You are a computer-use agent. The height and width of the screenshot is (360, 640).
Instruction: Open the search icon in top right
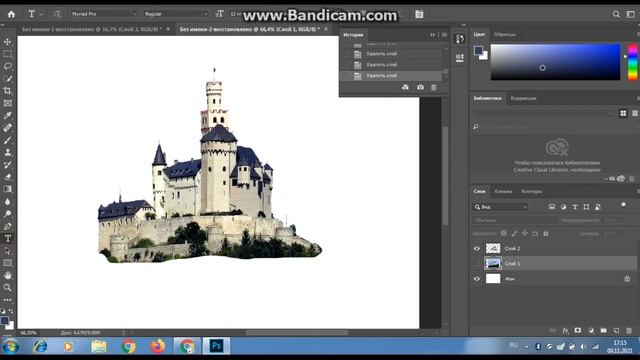616,14
